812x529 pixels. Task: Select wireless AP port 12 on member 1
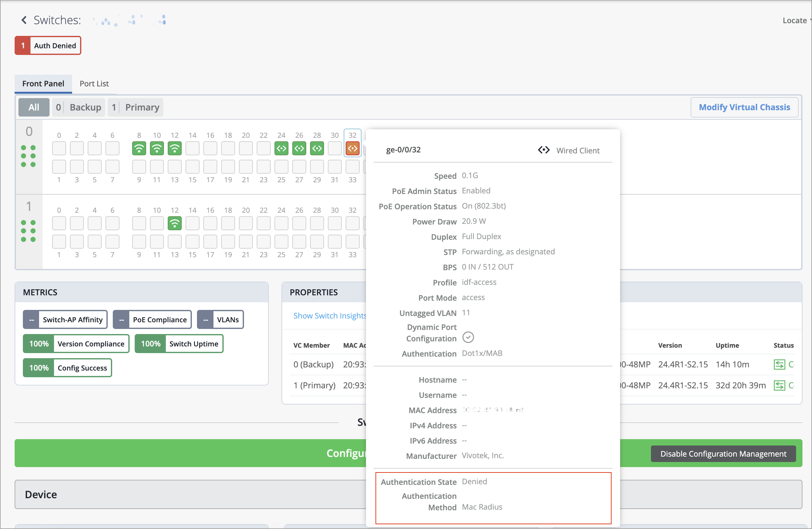tap(174, 224)
